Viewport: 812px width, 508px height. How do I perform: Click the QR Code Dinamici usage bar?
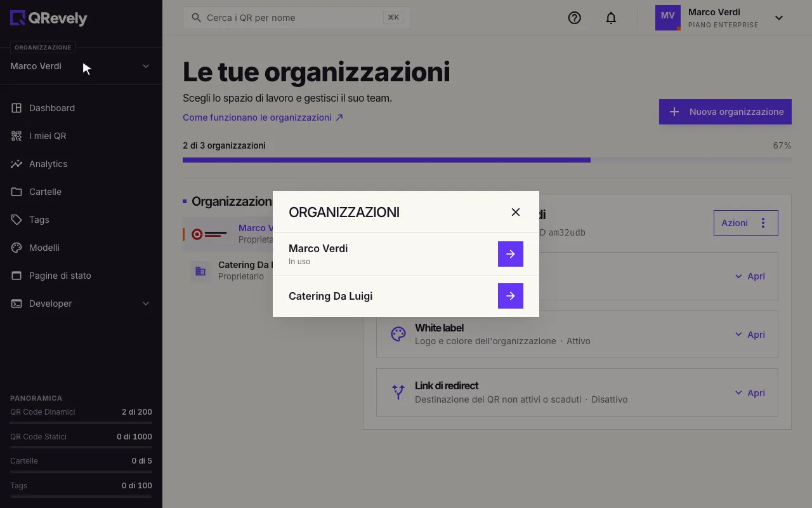tap(81, 422)
